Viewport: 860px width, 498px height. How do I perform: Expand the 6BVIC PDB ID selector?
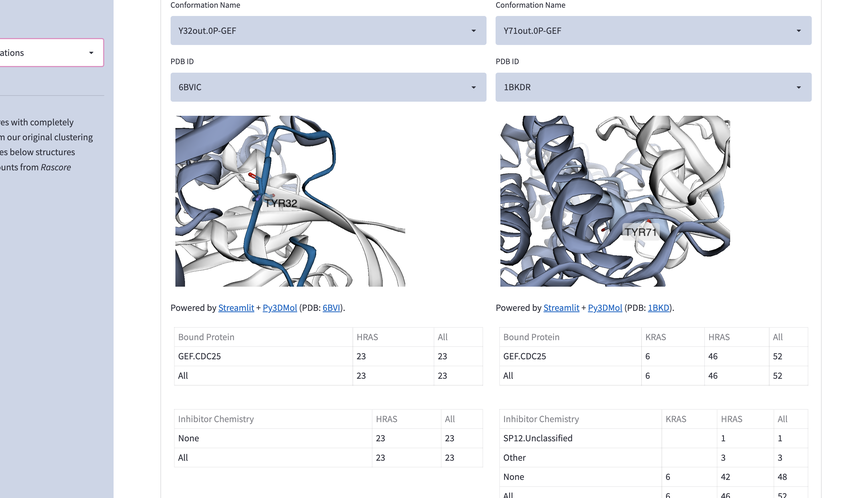click(x=327, y=87)
